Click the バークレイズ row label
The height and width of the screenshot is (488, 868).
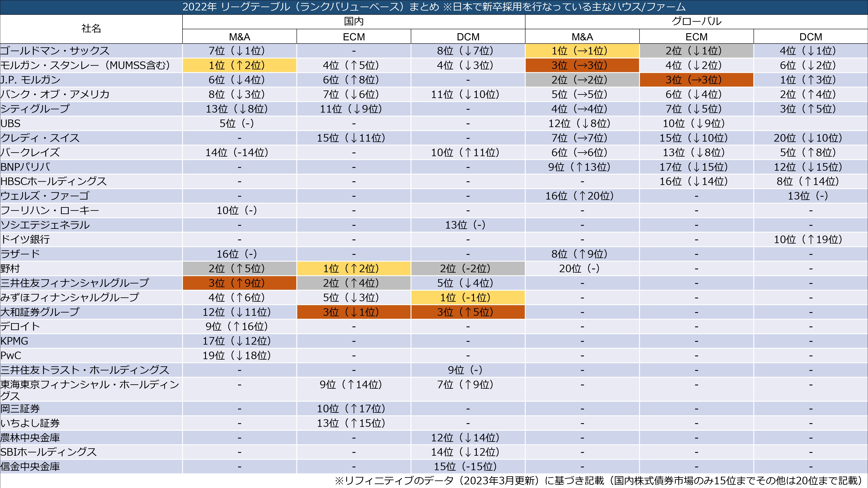click(x=30, y=152)
